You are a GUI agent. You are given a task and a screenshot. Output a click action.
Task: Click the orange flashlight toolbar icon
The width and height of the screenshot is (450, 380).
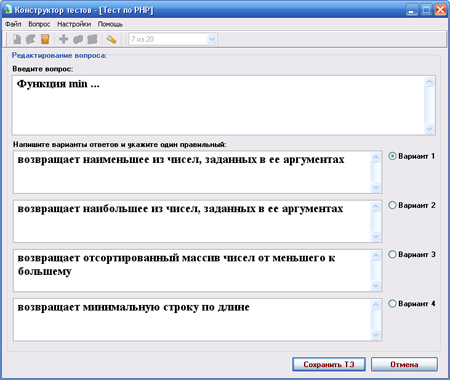[x=111, y=39]
